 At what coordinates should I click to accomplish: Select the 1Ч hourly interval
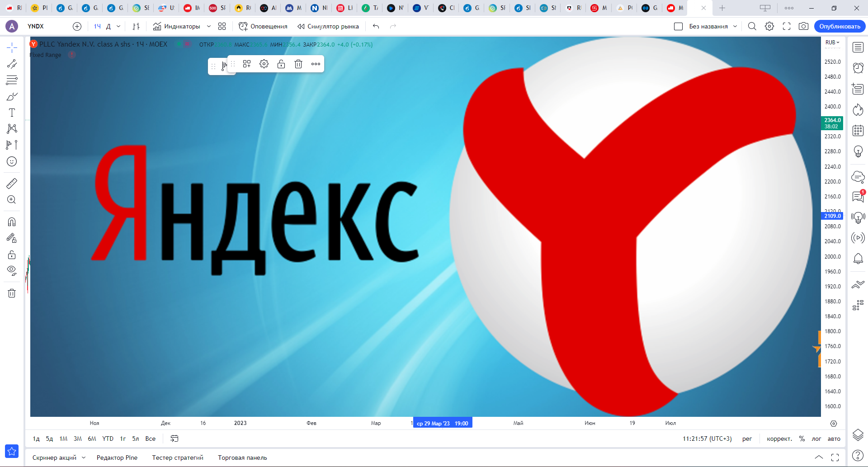pyautogui.click(x=97, y=26)
